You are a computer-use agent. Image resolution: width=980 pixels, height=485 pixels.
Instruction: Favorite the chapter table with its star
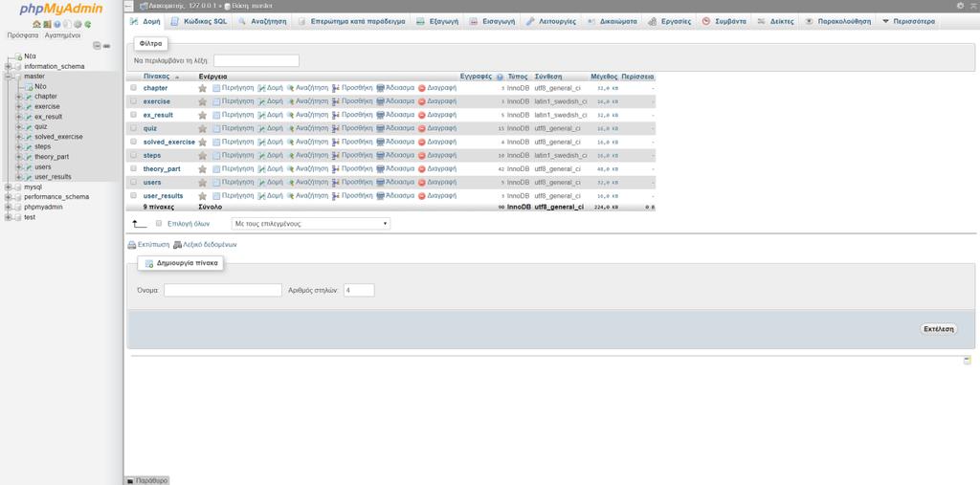tap(203, 88)
